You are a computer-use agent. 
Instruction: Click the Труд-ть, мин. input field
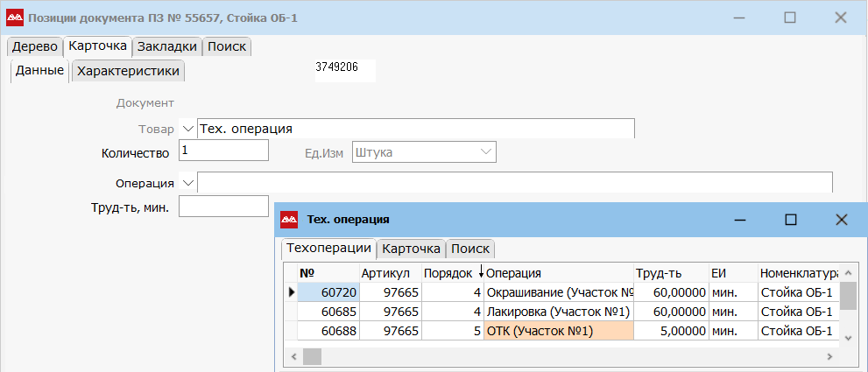pos(223,206)
